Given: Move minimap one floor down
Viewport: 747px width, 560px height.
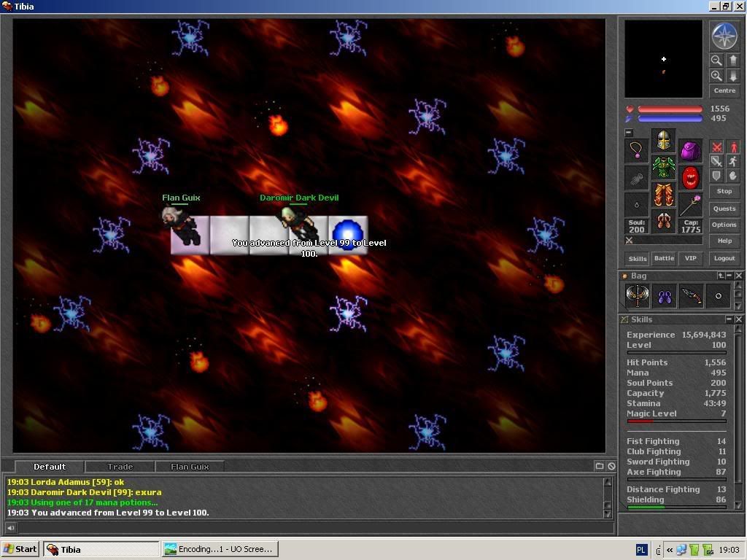Looking at the screenshot, I should coord(732,76).
